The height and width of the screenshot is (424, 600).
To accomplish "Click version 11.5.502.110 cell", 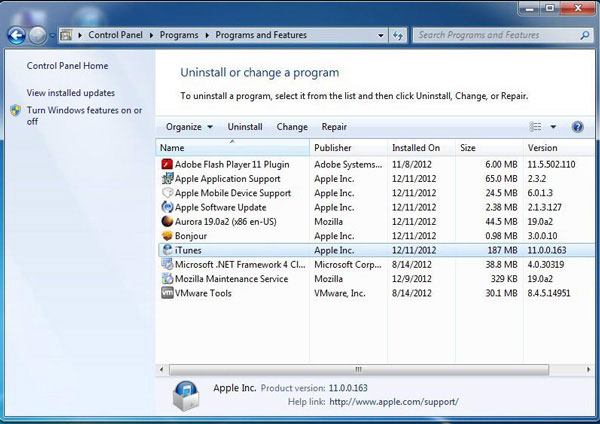I will coord(551,165).
